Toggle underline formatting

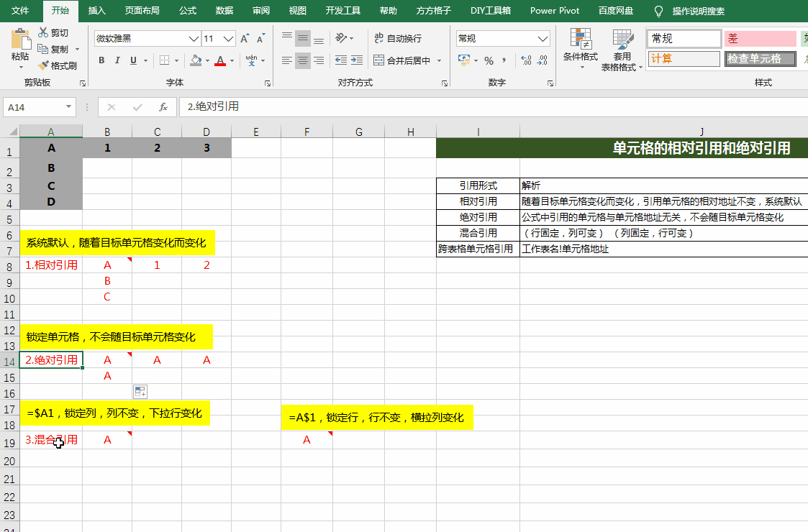click(x=133, y=60)
